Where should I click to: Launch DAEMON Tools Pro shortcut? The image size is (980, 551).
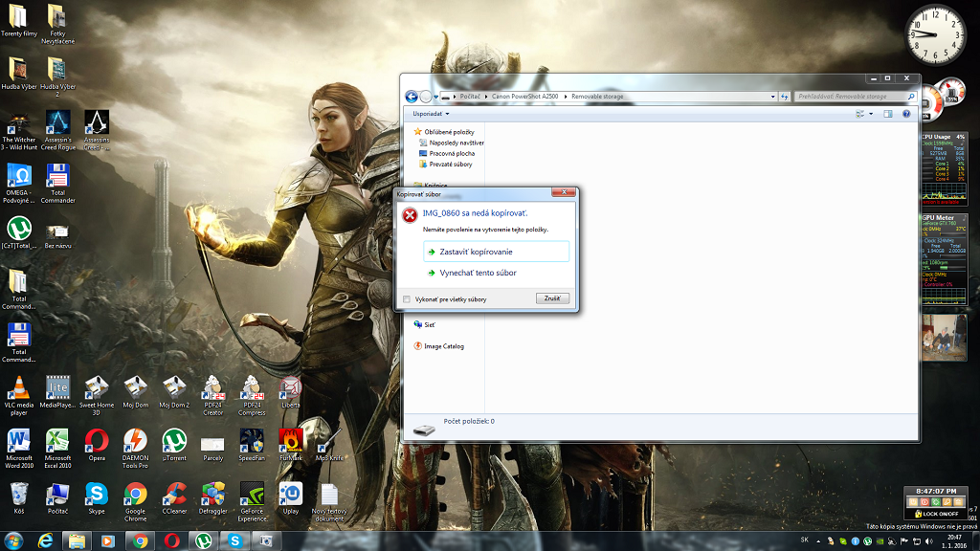135,449
